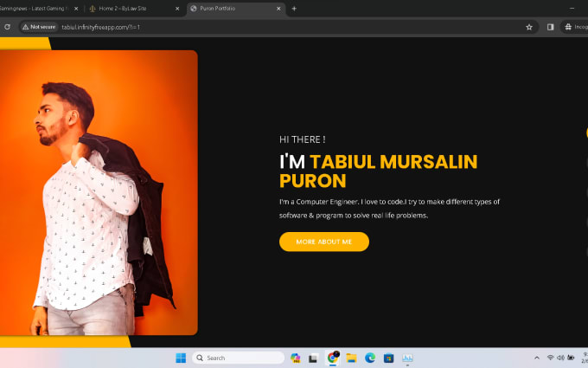Open the browser side panel

coord(550,27)
